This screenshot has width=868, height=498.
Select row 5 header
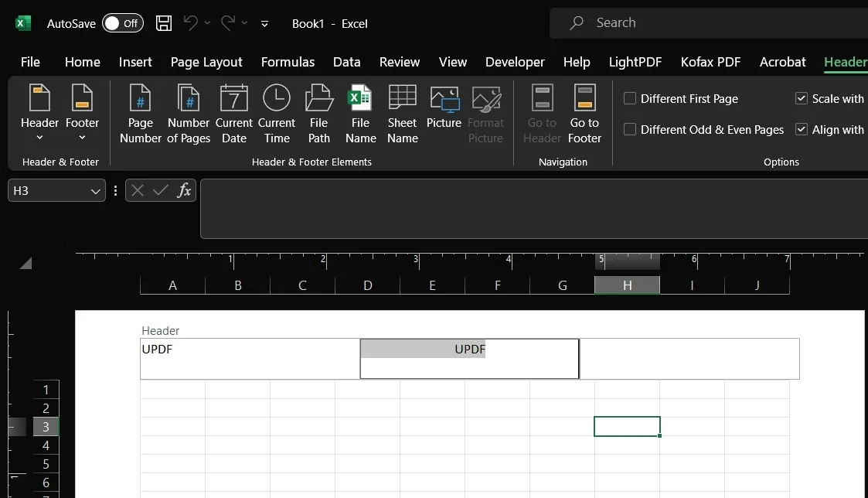click(x=46, y=464)
